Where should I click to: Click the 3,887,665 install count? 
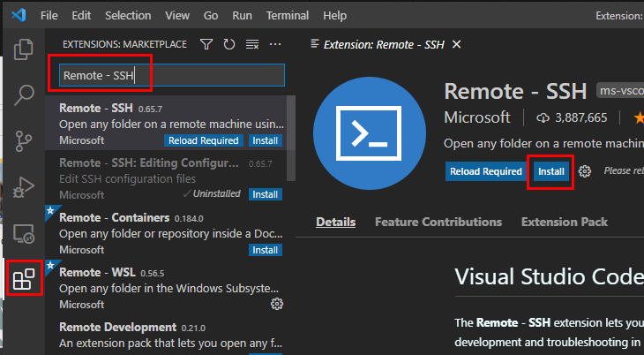[x=580, y=118]
